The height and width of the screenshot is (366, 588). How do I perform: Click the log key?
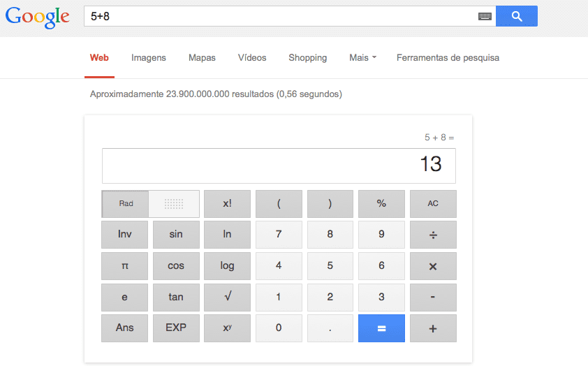coord(227,266)
